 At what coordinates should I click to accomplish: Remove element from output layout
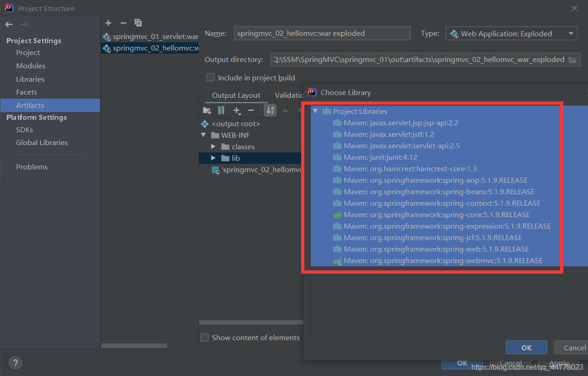pos(251,110)
